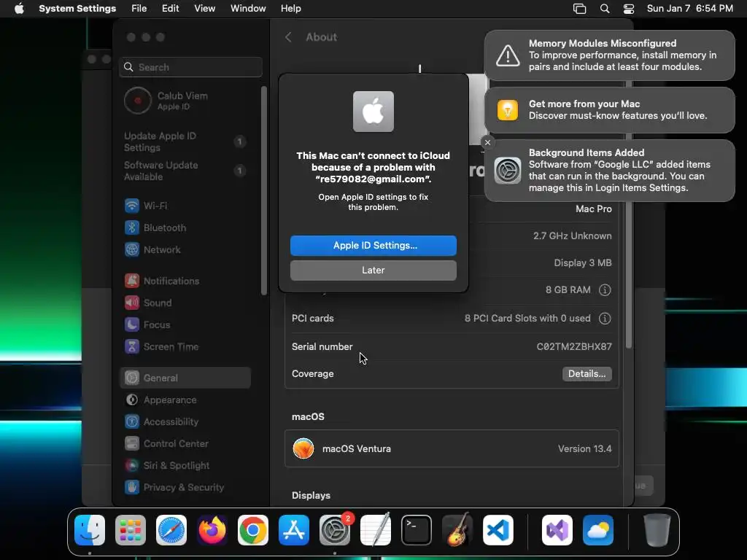The height and width of the screenshot is (560, 747).
Task: Click the About pane scrollbar
Action: (629, 274)
